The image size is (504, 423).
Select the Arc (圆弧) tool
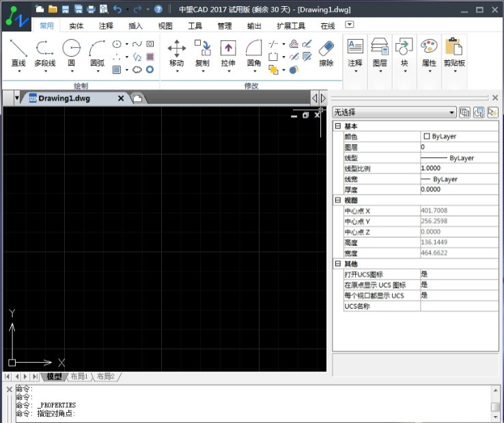(98, 53)
